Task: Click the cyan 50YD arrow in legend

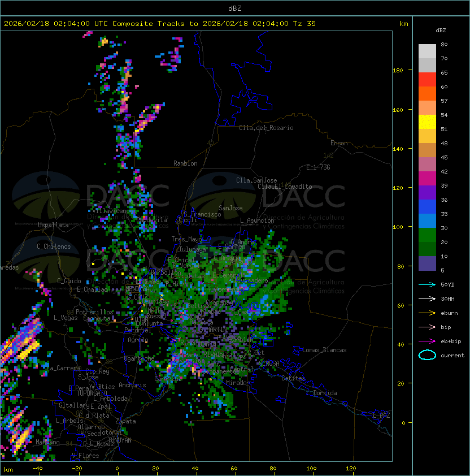Action: (x=427, y=284)
